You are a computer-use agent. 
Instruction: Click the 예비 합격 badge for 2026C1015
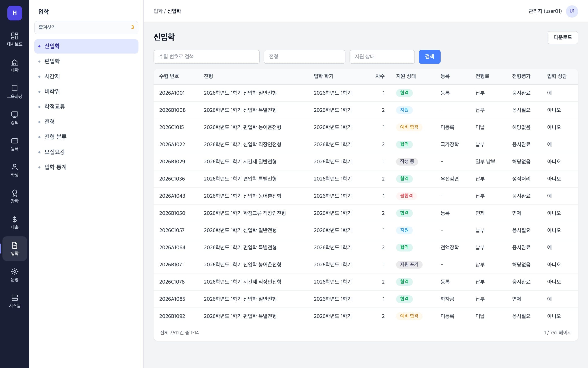409,127
